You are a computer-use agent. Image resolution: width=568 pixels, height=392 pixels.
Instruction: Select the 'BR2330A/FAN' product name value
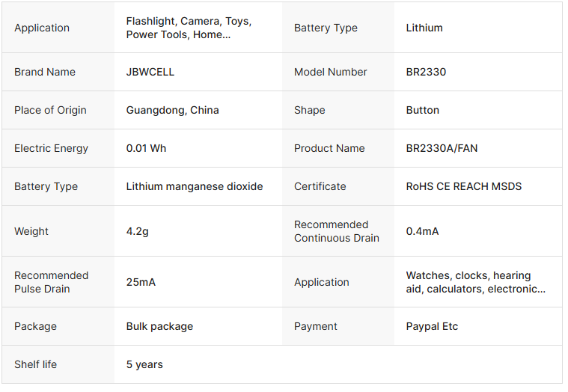[442, 148]
